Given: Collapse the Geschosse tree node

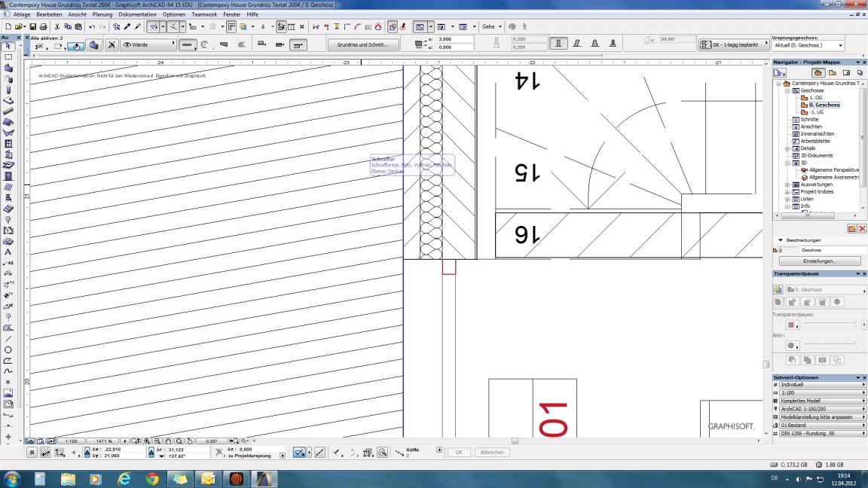Looking at the screenshot, I should 787,90.
